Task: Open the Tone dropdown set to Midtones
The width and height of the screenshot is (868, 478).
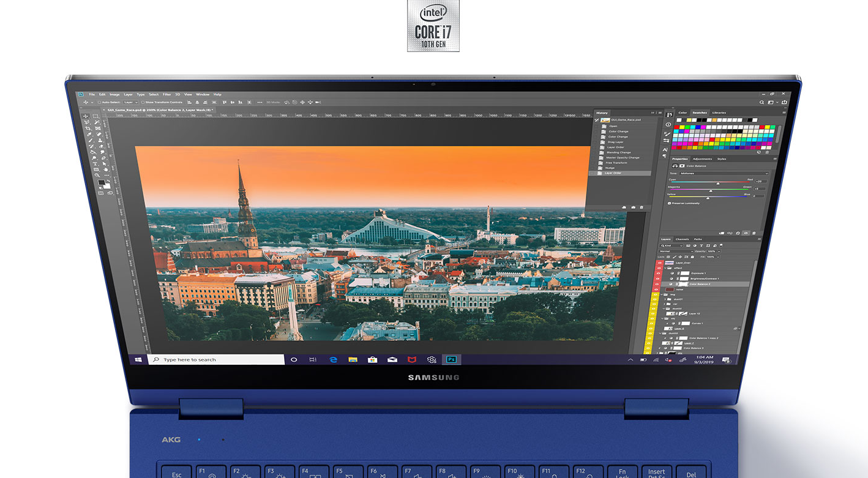Action: click(722, 173)
